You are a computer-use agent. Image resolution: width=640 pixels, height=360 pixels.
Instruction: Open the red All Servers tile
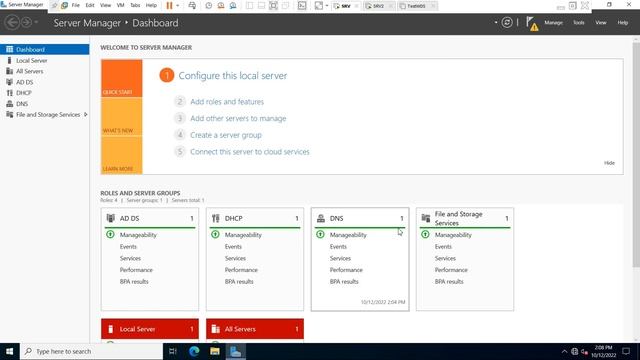255,329
